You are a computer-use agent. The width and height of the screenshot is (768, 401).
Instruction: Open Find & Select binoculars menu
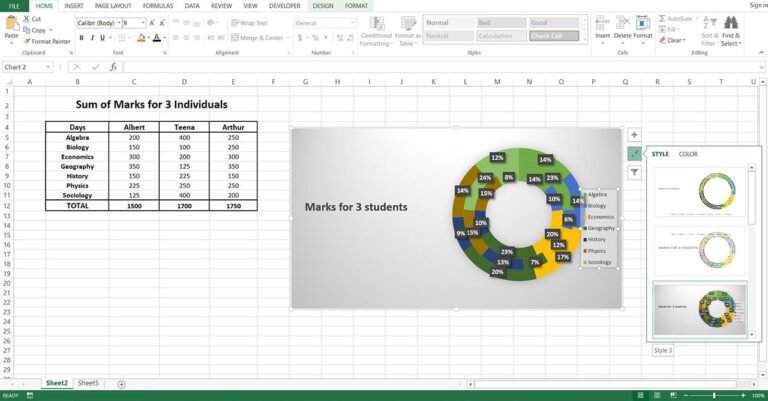pyautogui.click(x=731, y=31)
